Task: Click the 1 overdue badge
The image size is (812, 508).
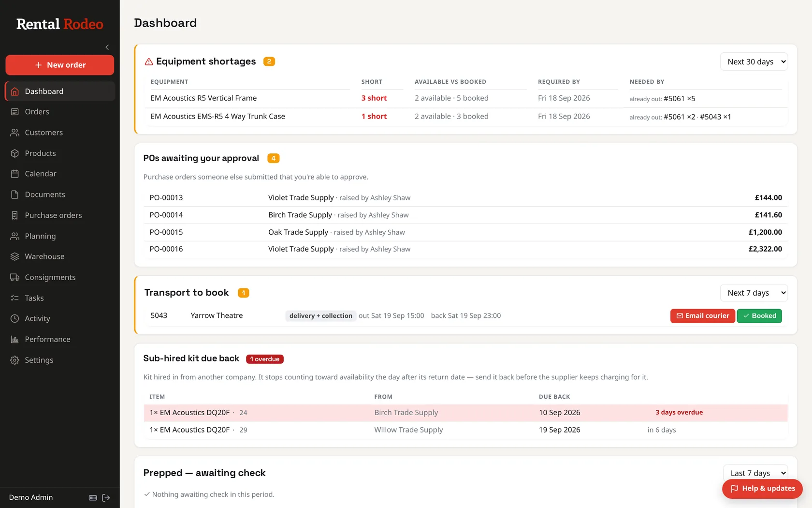Action: point(265,359)
